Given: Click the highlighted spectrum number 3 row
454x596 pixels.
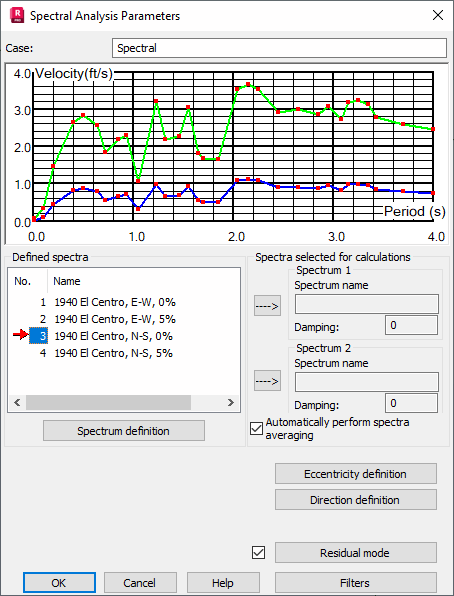Looking at the screenshot, I should click(x=39, y=336).
